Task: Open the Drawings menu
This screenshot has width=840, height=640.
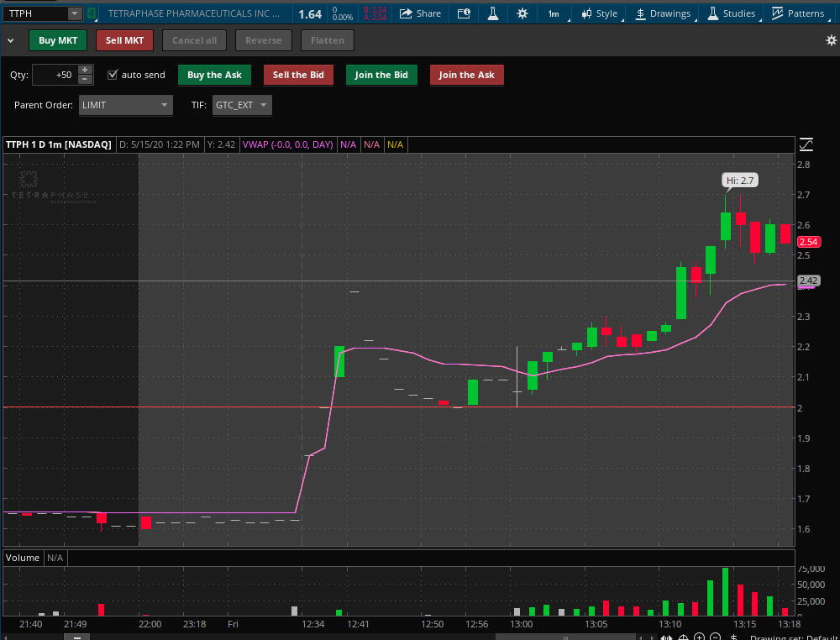Action: point(664,13)
